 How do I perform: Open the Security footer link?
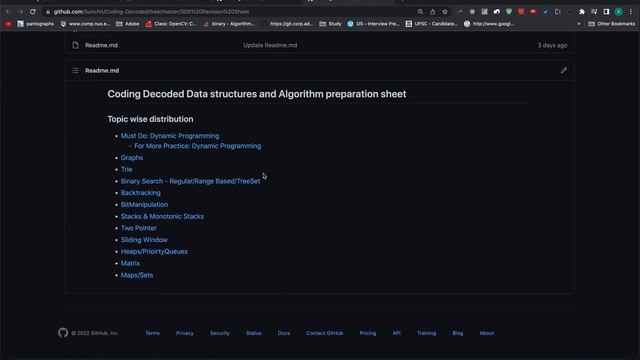[x=220, y=333]
